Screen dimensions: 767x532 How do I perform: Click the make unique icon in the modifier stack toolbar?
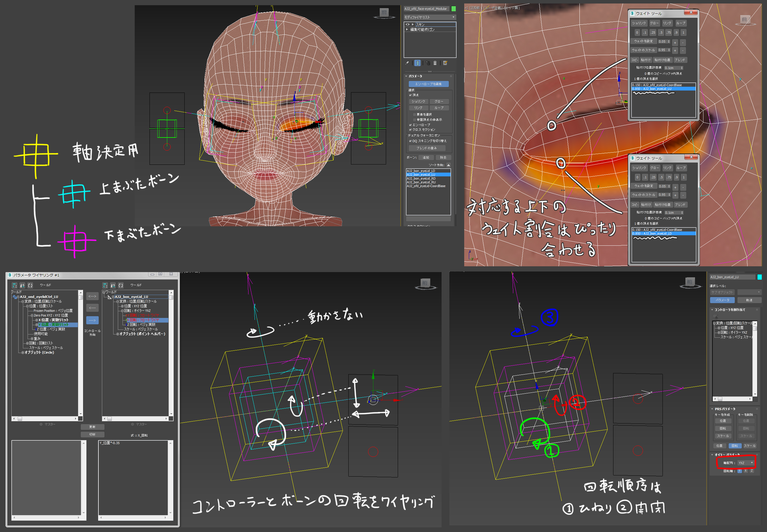point(428,63)
